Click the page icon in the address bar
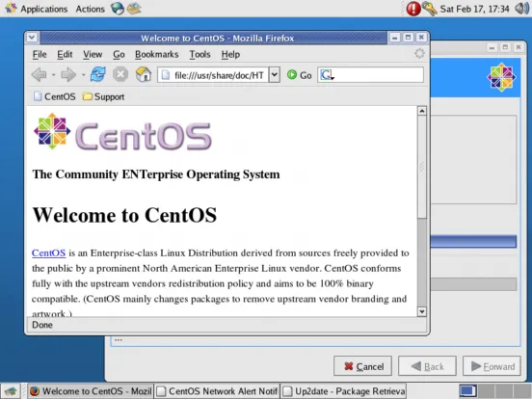532x399 pixels. (x=166, y=75)
